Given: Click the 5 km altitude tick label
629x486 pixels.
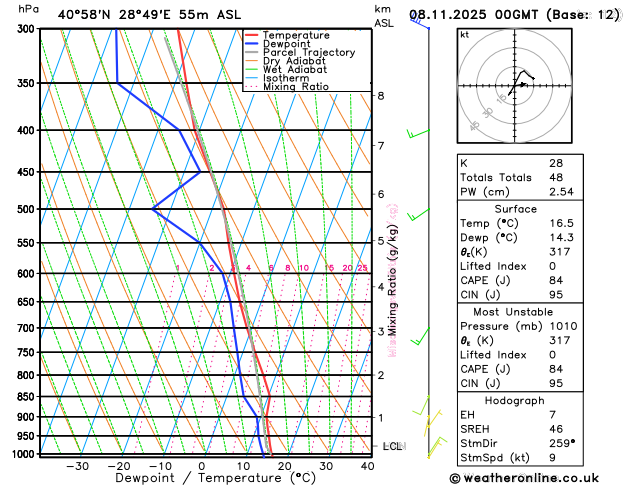Looking at the screenshot, I should point(381,241).
